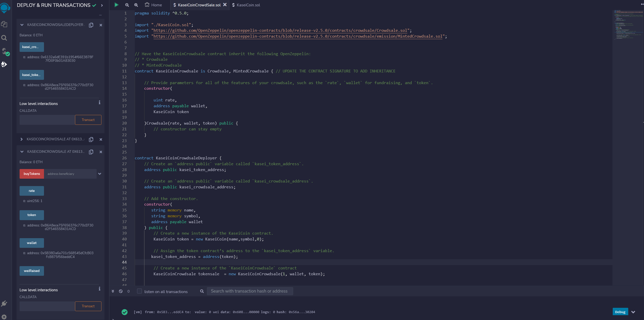
Task: Collapse the terminal with double-chevron icon
Action: 113,291
